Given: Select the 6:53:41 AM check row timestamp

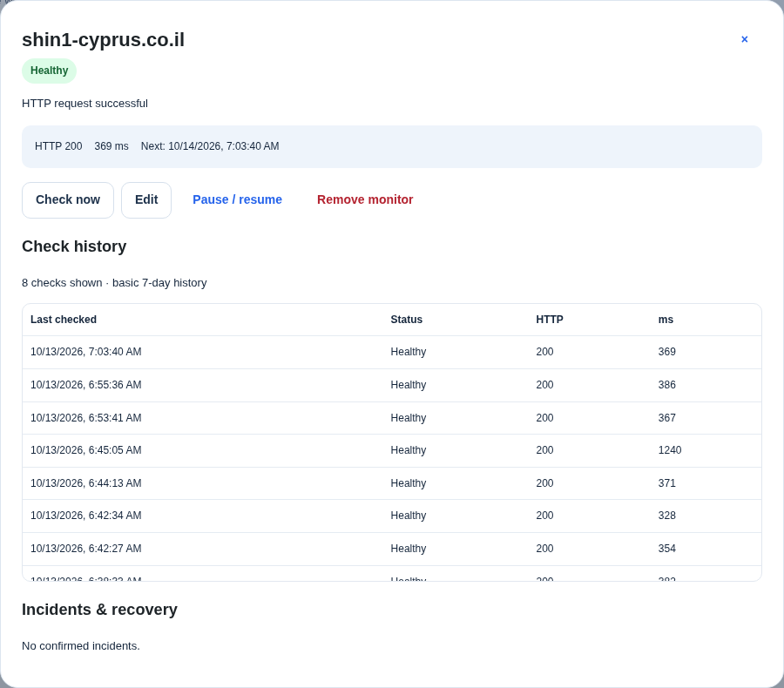Looking at the screenshot, I should (x=86, y=417).
